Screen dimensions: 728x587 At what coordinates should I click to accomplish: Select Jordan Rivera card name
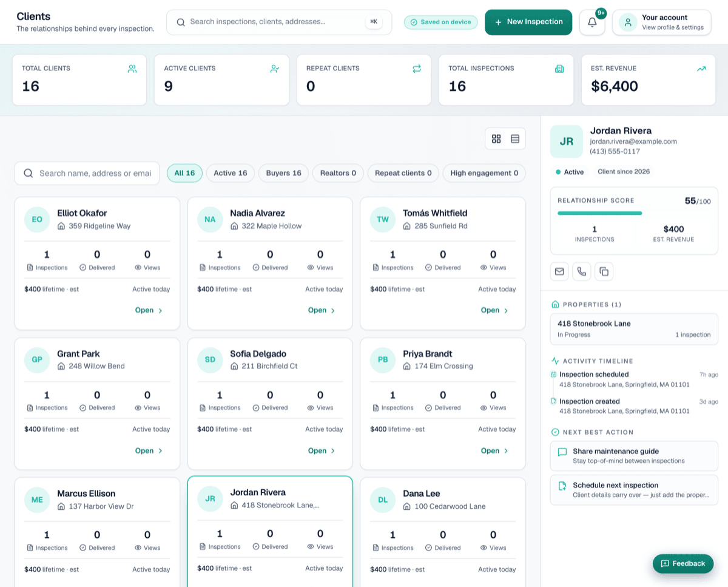coord(258,492)
